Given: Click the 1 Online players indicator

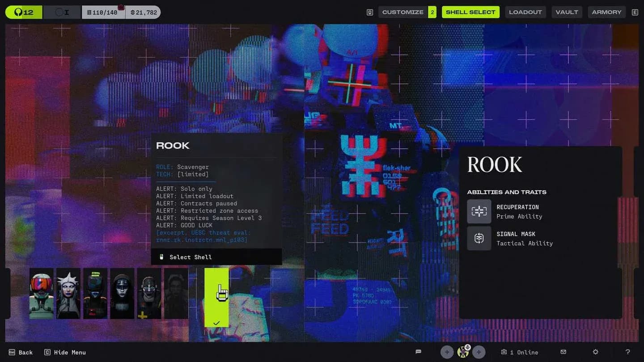Looking at the screenshot, I should click(520, 352).
